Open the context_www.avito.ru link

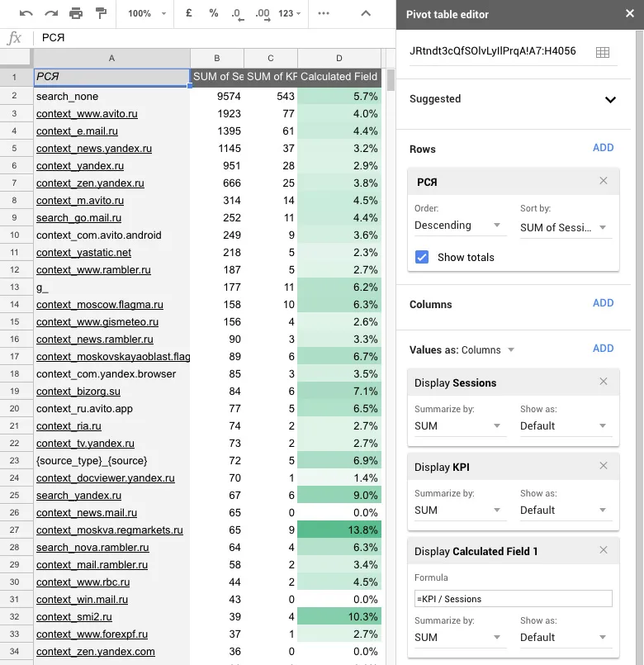click(x=87, y=114)
